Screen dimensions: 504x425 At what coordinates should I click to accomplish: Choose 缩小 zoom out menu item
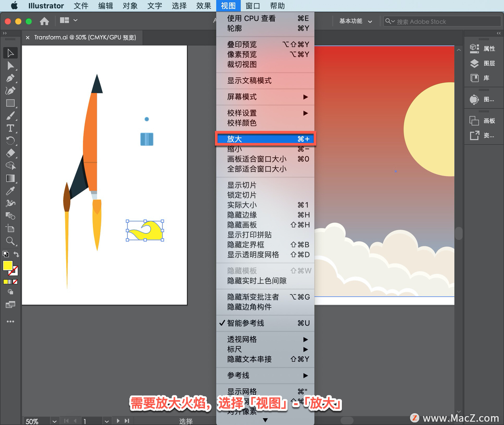265,149
